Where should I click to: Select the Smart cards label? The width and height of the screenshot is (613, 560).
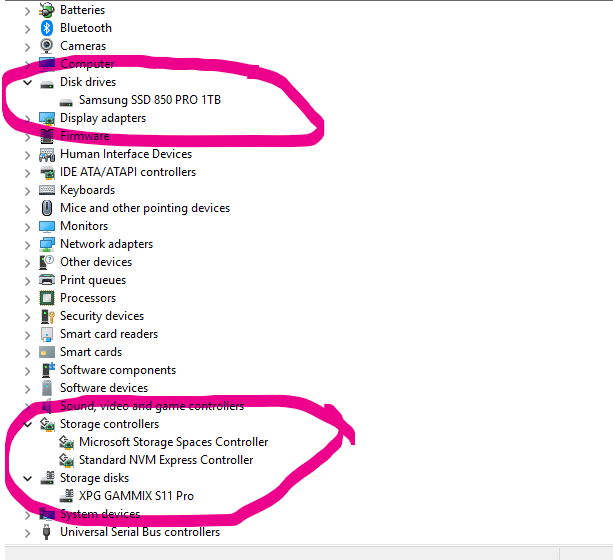pyautogui.click(x=91, y=352)
